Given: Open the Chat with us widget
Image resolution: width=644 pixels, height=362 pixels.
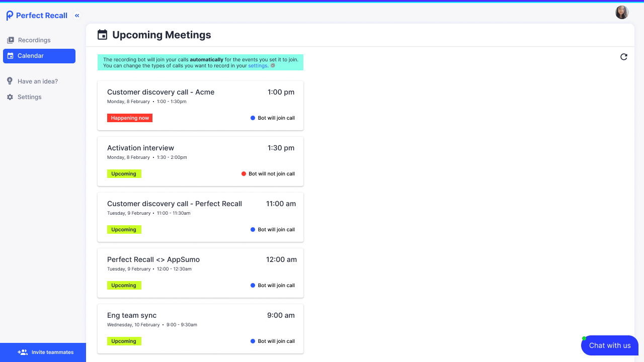Looking at the screenshot, I should pyautogui.click(x=609, y=345).
